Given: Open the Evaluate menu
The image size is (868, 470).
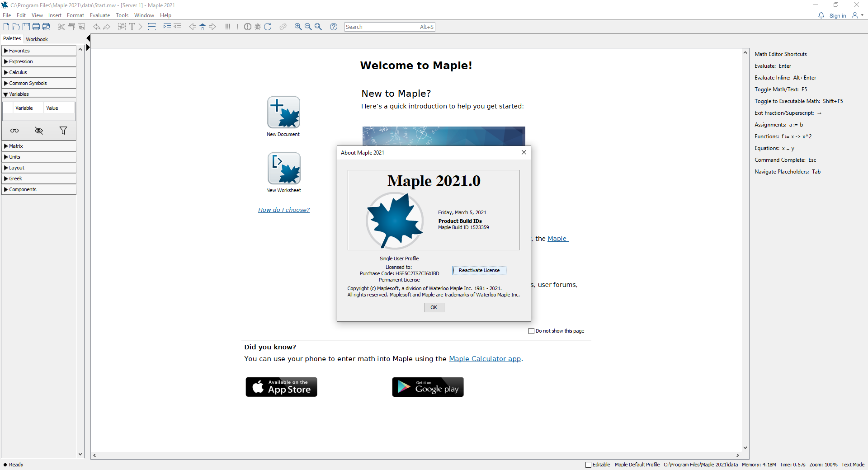Looking at the screenshot, I should click(x=100, y=15).
